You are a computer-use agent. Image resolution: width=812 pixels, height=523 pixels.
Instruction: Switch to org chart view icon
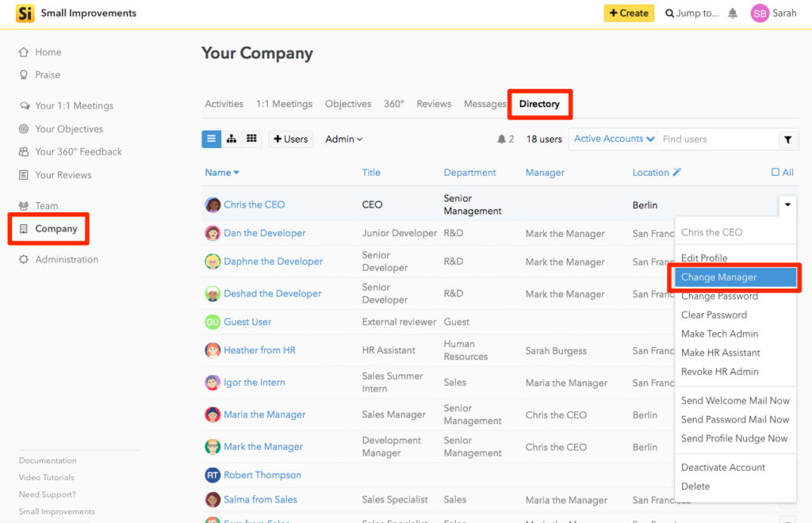click(232, 139)
